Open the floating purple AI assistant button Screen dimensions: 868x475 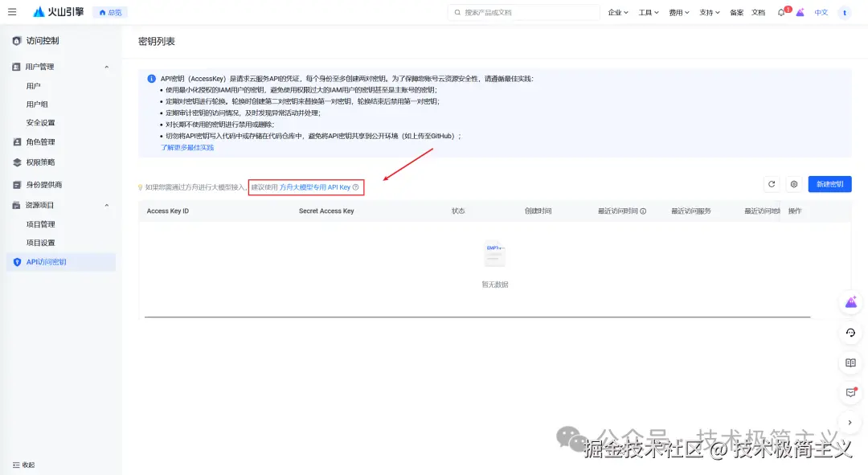[x=851, y=302]
